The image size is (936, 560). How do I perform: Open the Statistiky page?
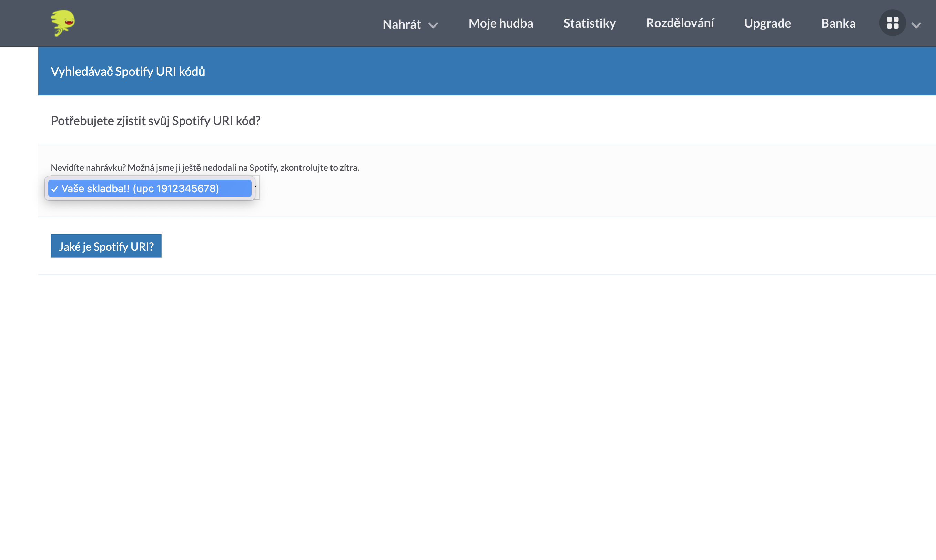pos(589,23)
